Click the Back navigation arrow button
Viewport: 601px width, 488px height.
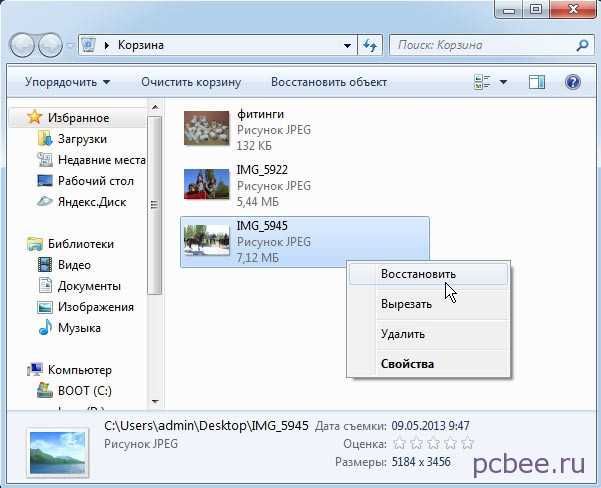22,45
